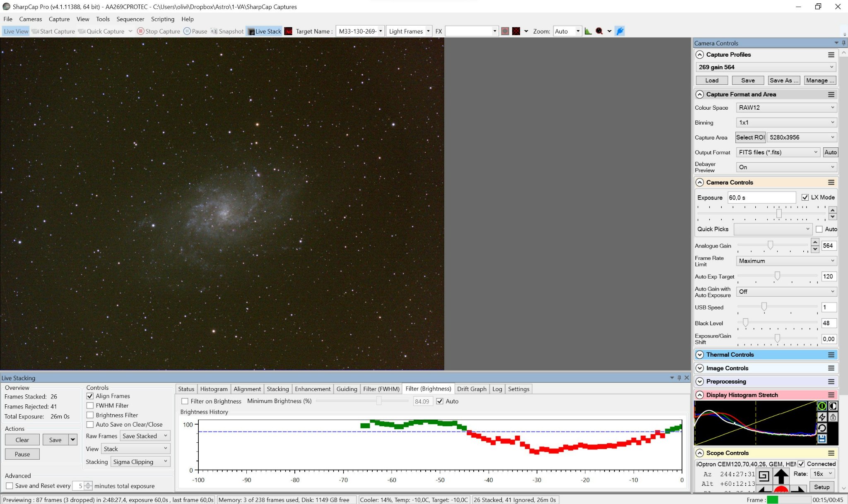Enable Auto Save on Clear/Close

click(x=90, y=425)
